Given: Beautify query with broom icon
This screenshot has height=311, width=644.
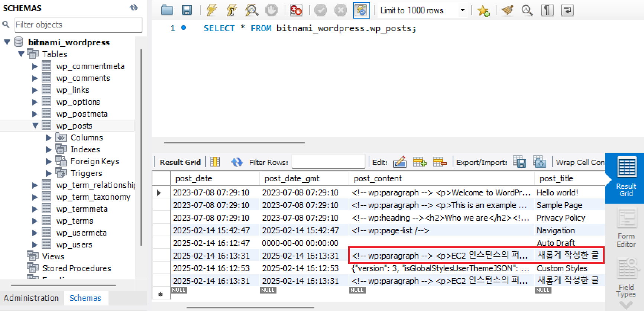Looking at the screenshot, I should coord(507,10).
